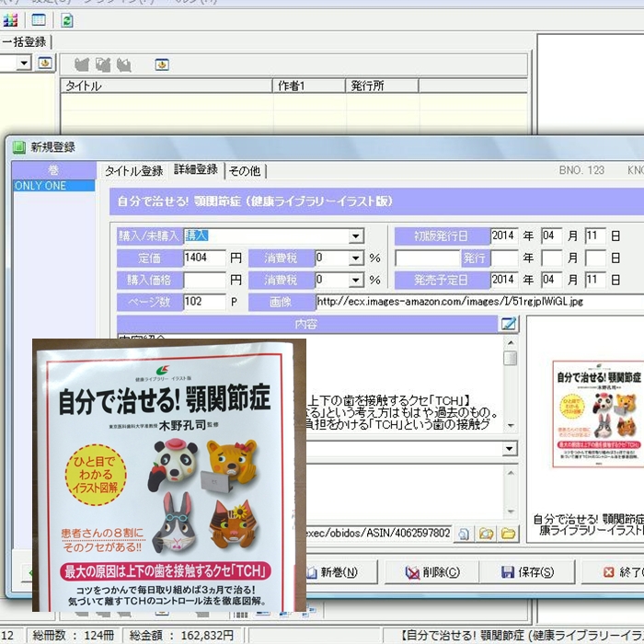The height and width of the screenshot is (644, 644).
Task: Click the BNO. 123 label
Action: (x=581, y=170)
